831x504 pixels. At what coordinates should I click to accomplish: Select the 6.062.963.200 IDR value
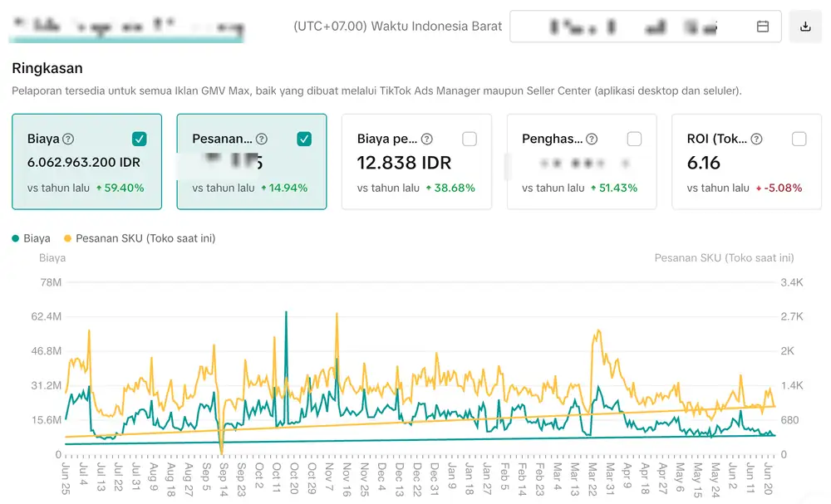point(84,163)
